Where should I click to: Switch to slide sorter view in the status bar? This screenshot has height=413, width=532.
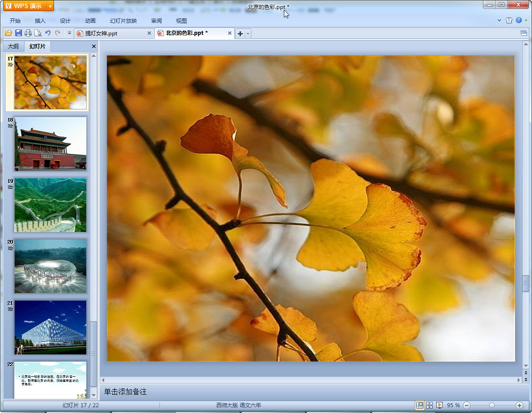point(429,405)
